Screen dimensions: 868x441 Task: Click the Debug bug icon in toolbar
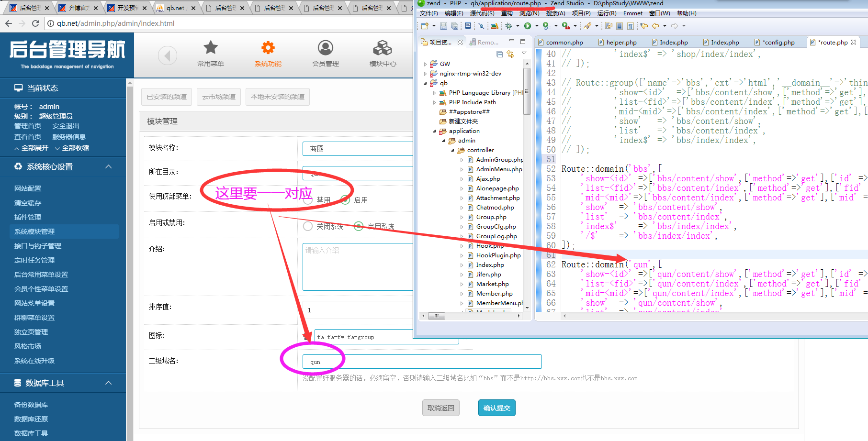508,26
